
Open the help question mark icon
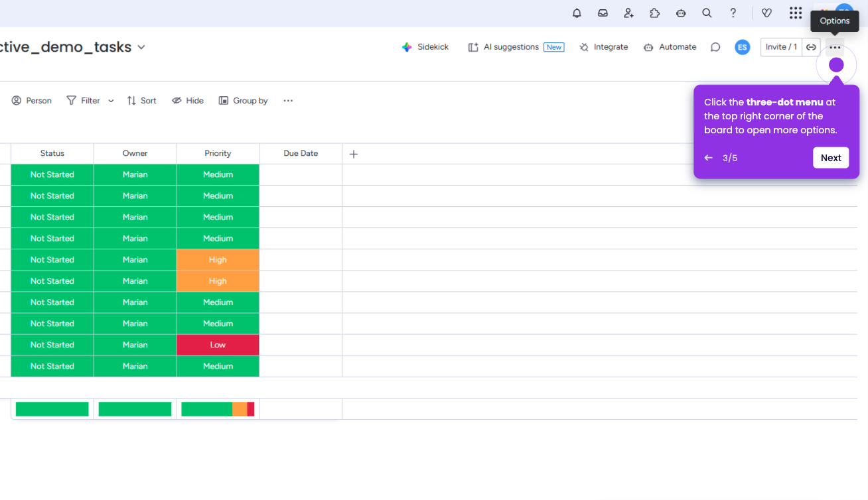tap(733, 13)
